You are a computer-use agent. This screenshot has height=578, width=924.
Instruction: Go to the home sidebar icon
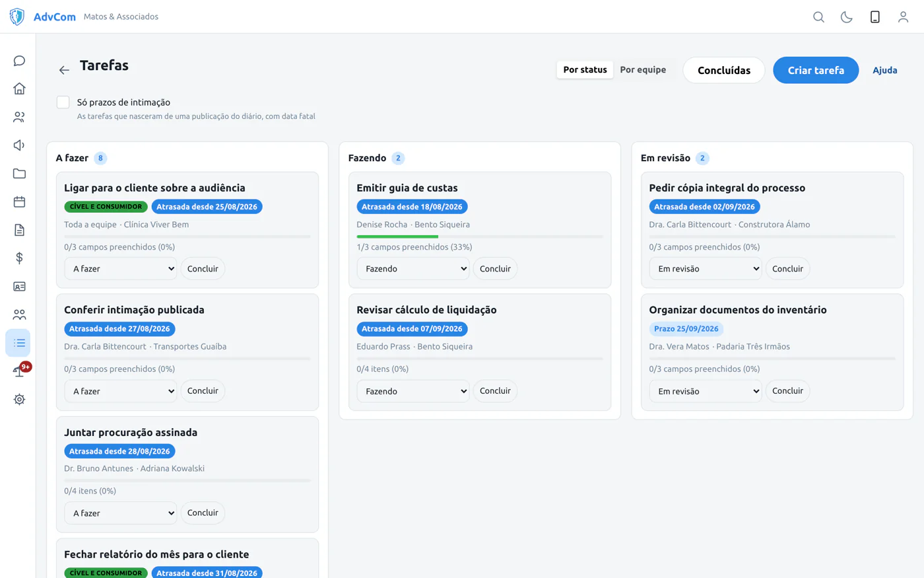point(19,89)
